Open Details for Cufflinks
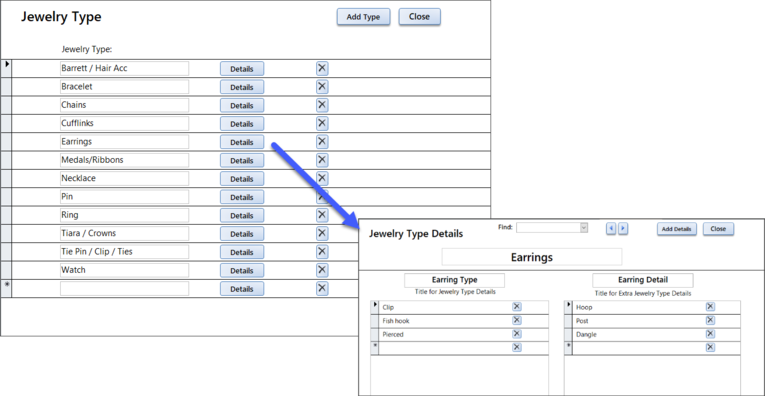The width and height of the screenshot is (765, 396). click(242, 124)
